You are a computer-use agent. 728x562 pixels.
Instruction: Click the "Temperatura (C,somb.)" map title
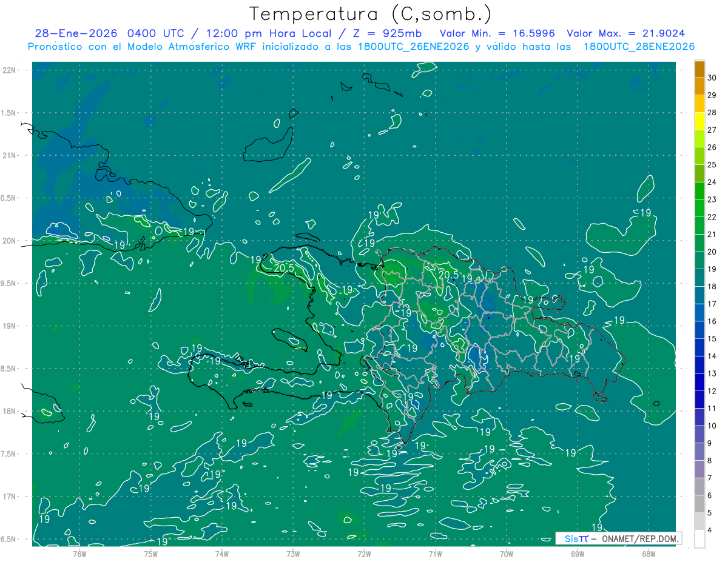[x=371, y=14]
